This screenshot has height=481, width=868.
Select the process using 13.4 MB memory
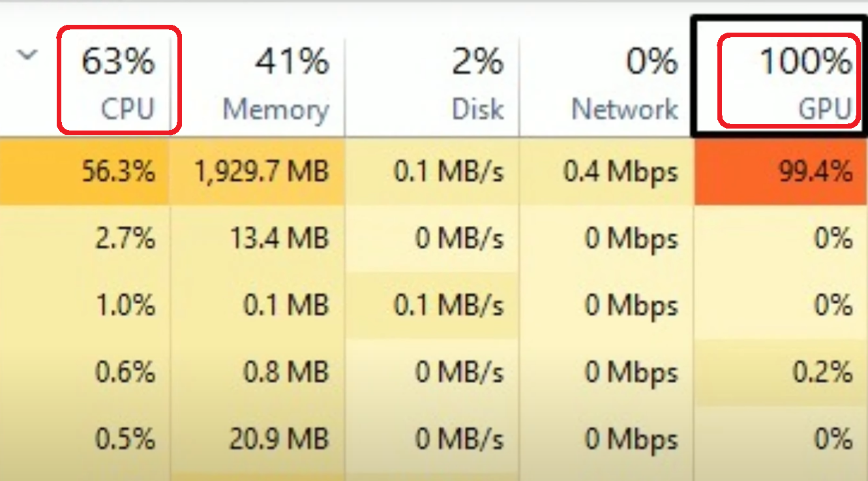pos(280,239)
